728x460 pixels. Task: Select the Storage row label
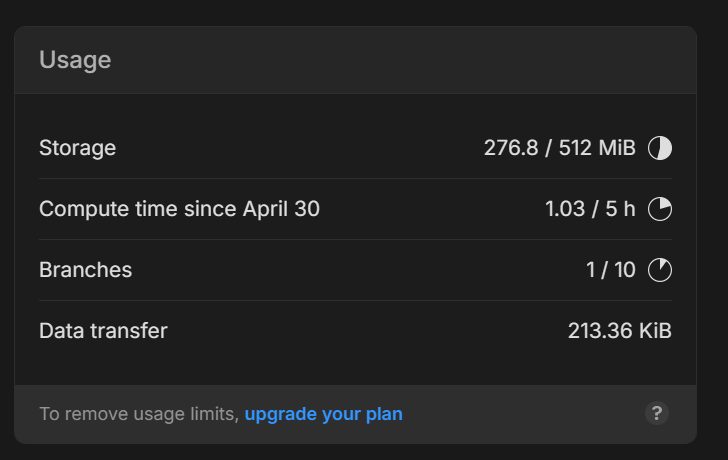coord(77,148)
